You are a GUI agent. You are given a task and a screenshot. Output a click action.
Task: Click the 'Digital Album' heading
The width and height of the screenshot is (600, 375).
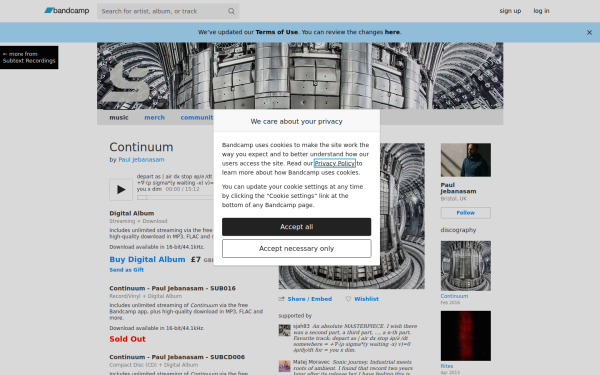(132, 213)
